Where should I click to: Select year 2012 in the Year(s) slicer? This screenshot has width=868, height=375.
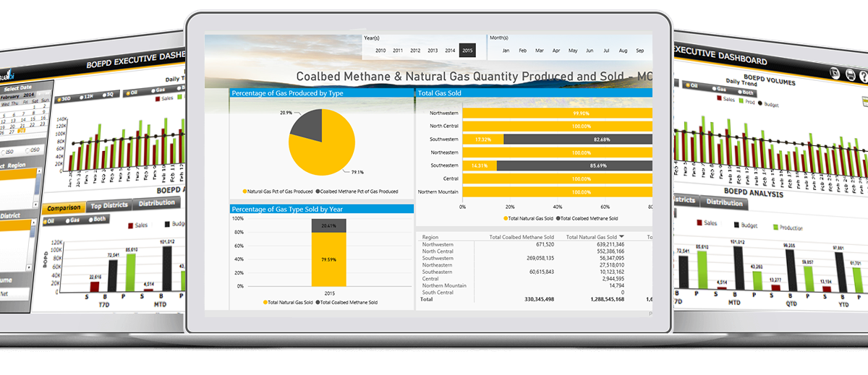pyautogui.click(x=415, y=51)
